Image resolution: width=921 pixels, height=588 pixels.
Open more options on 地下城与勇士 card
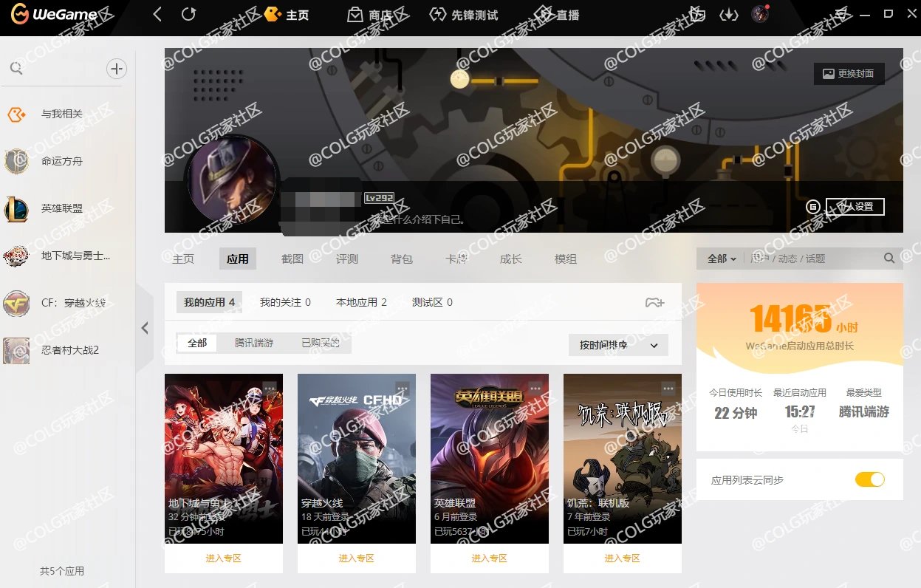[x=270, y=388]
